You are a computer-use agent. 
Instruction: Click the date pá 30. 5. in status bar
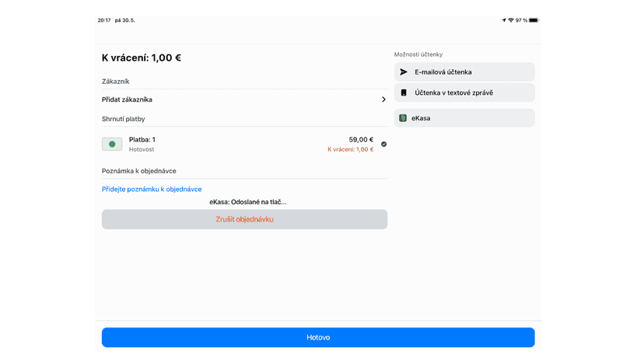click(125, 20)
